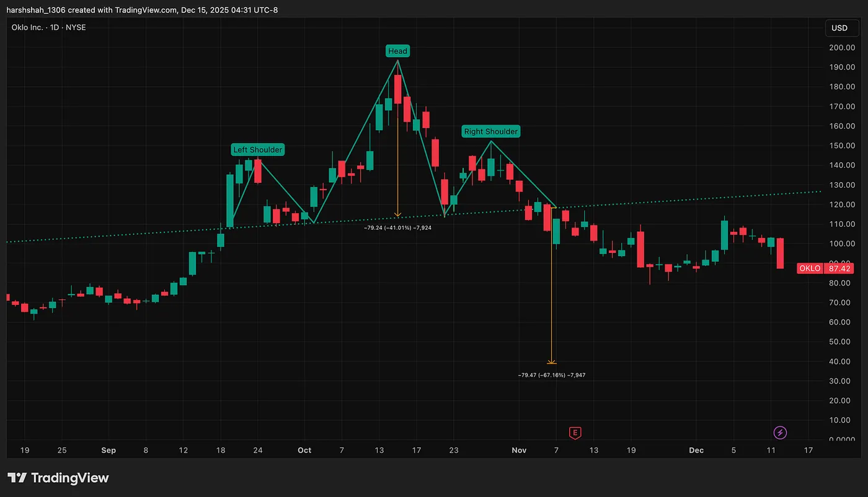
Task: Select the Left Shoulder label
Action: (257, 149)
